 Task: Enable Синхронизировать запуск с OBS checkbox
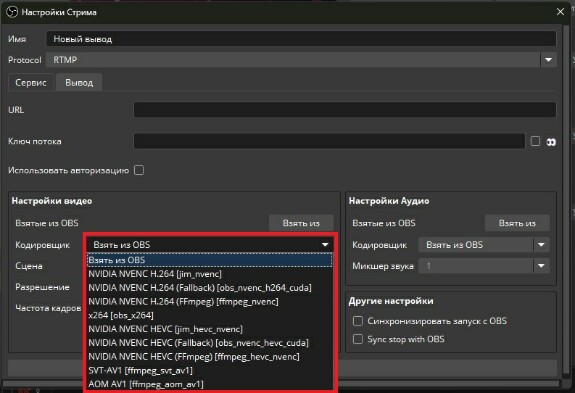pos(358,321)
